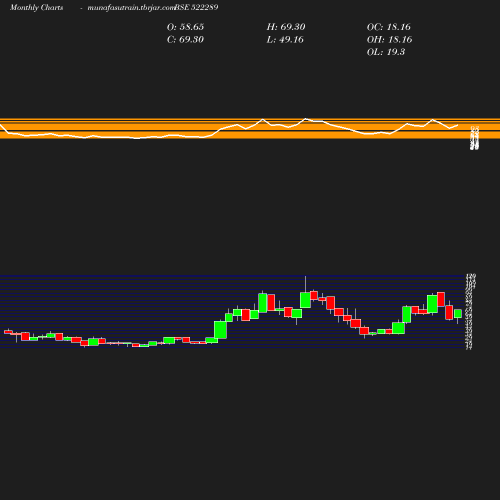Image resolution: width=500 pixels, height=500 pixels.
Task: Click the high value 'H: 69.30'
Action: coord(286,27)
